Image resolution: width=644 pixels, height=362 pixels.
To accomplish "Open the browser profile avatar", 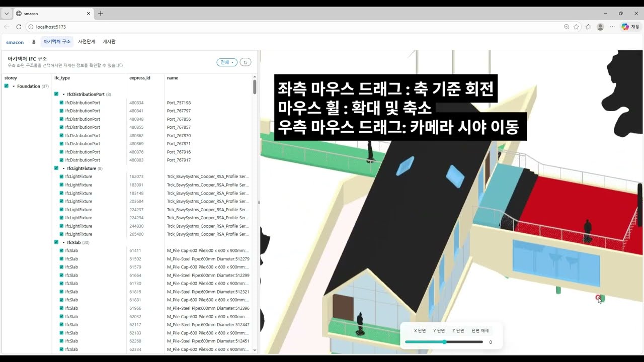I will [x=600, y=27].
